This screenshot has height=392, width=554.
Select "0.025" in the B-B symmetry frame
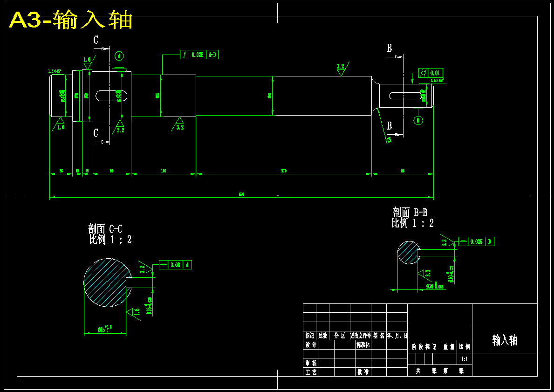coord(476,242)
